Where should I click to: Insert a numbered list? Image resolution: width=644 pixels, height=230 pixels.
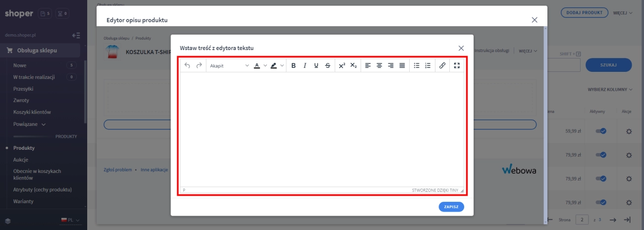point(428,65)
